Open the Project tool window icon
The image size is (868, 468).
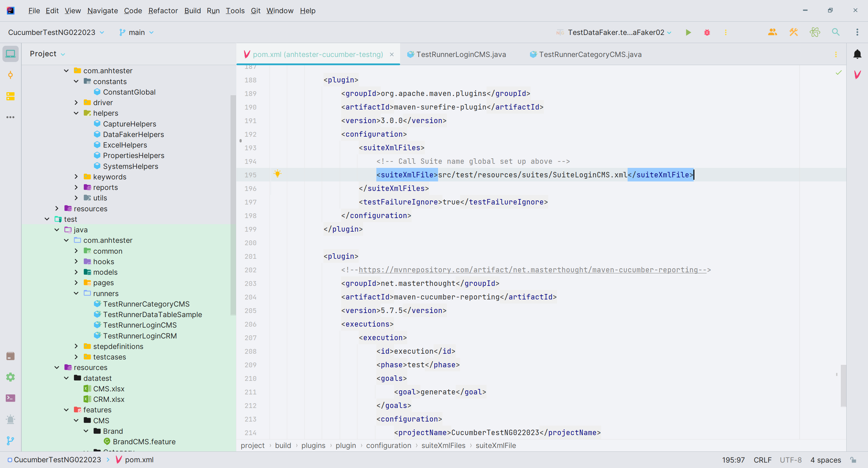coord(11,54)
